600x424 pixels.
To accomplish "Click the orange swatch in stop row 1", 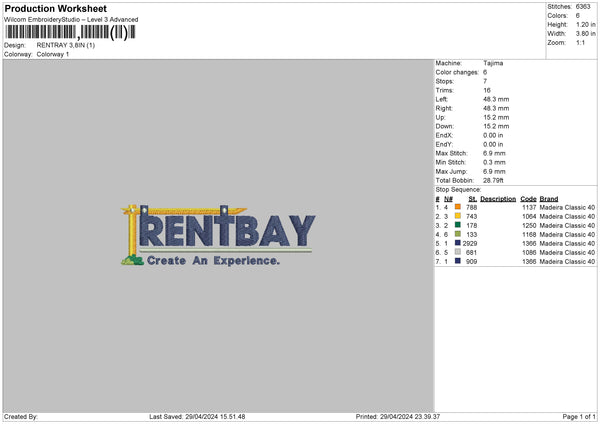I will (458, 207).
